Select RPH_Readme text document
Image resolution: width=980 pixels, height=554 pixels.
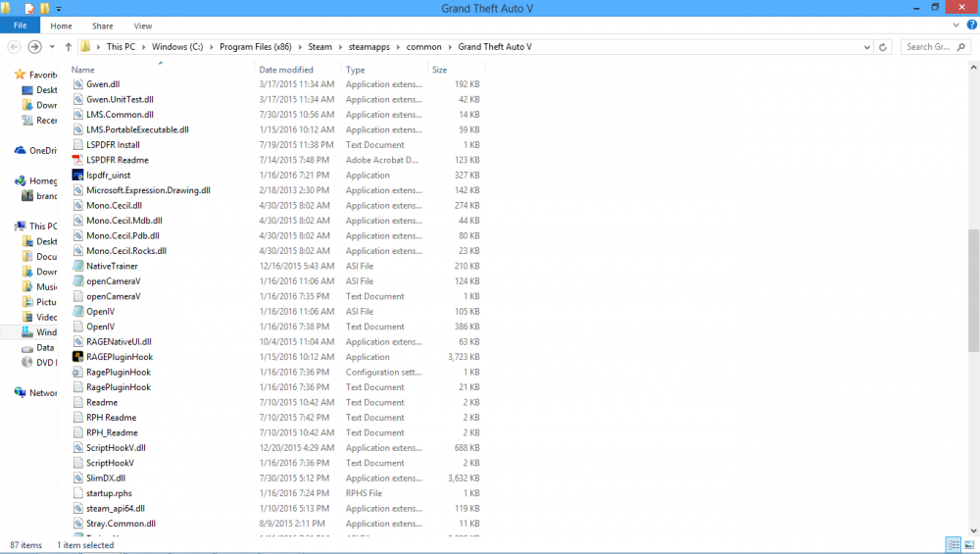[112, 432]
